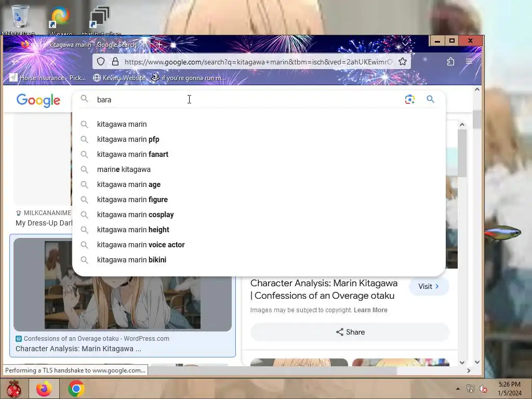Click the Visit button
The height and width of the screenshot is (399, 532).
click(429, 286)
